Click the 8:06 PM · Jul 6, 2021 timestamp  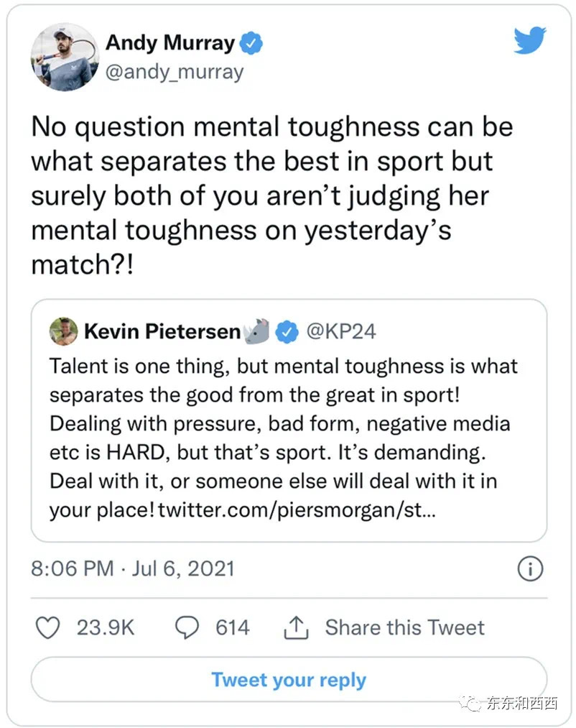coord(133,568)
